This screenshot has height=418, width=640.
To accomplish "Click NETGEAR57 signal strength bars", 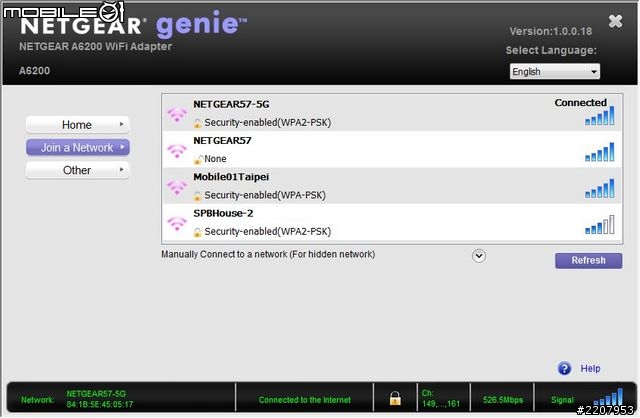I will coord(600,152).
